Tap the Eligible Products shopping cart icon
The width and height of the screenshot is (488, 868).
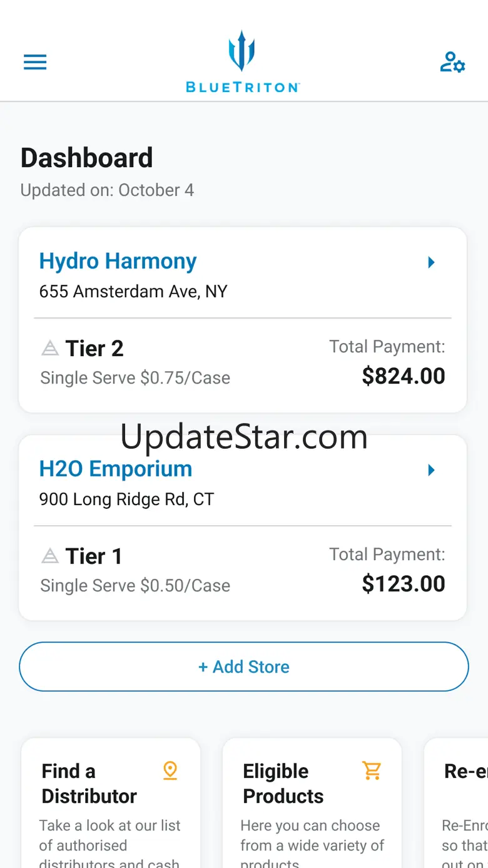[372, 770]
